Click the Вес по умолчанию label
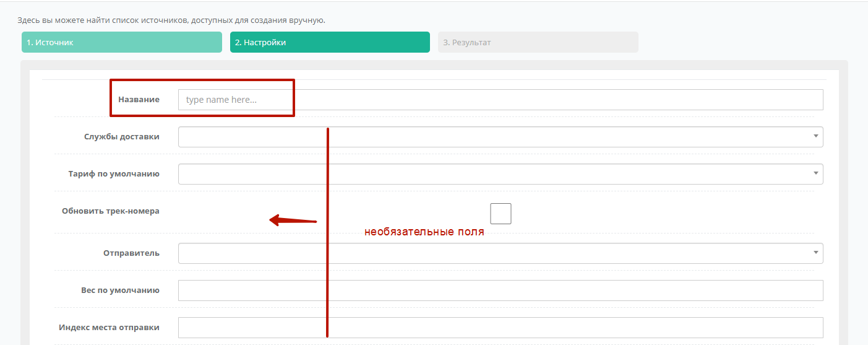The width and height of the screenshot is (868, 345). coord(120,290)
